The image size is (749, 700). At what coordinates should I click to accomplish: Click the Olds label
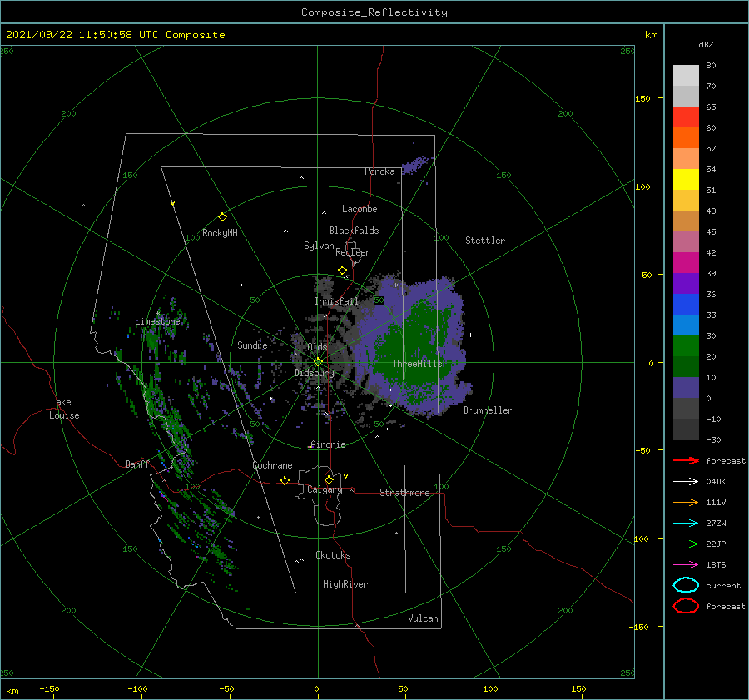click(317, 347)
